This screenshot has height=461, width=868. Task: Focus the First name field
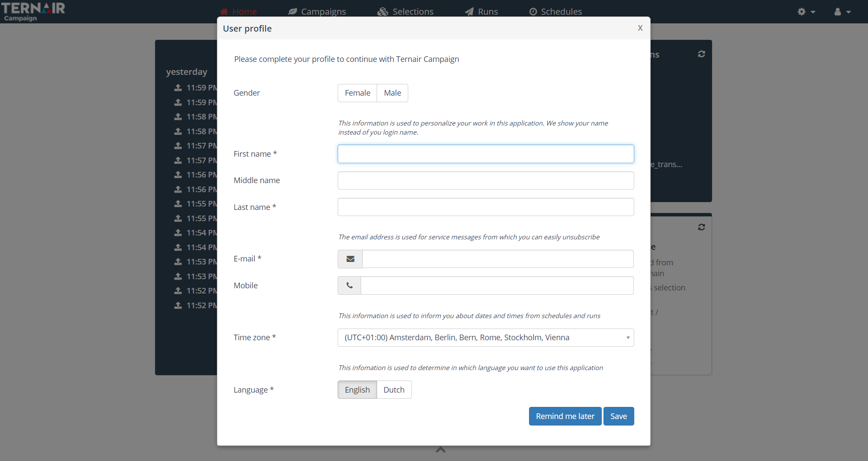coord(486,154)
